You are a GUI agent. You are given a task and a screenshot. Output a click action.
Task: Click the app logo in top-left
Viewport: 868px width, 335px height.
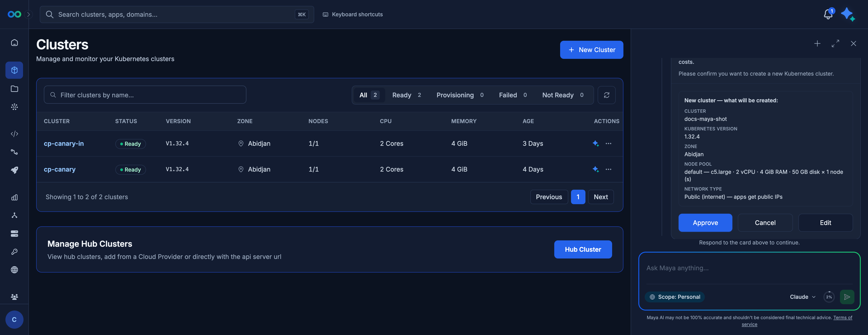pyautogui.click(x=14, y=14)
